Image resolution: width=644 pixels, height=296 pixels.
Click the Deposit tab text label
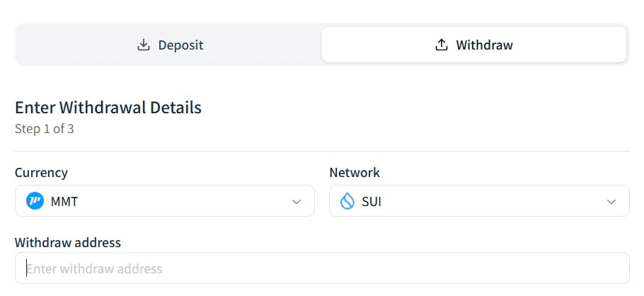click(x=180, y=45)
